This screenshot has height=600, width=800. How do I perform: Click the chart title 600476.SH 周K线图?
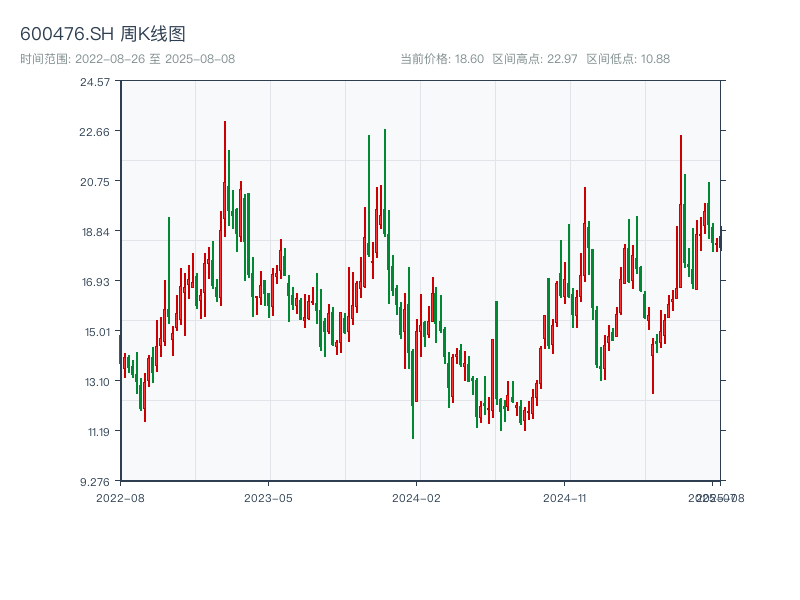click(x=103, y=34)
